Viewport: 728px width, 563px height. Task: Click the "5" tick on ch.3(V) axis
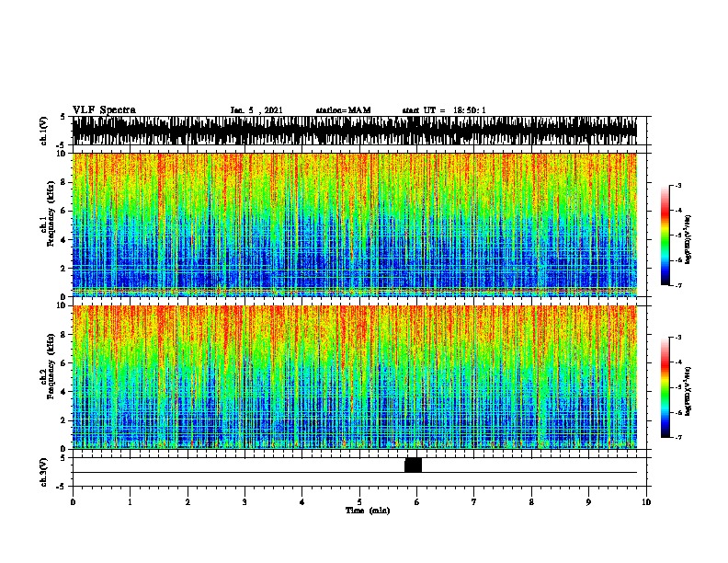[63, 458]
